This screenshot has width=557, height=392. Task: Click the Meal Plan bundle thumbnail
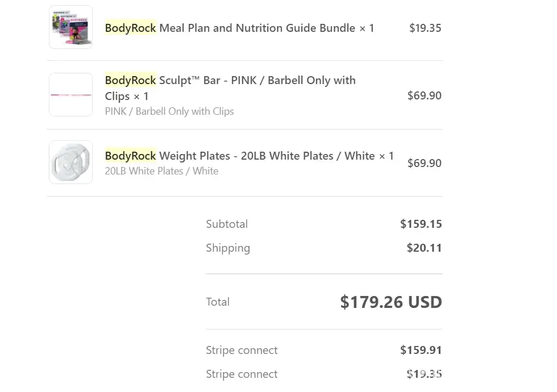point(70,27)
